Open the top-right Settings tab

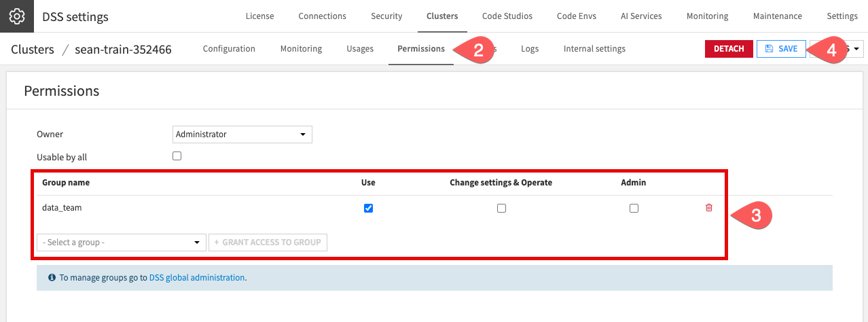tap(842, 16)
